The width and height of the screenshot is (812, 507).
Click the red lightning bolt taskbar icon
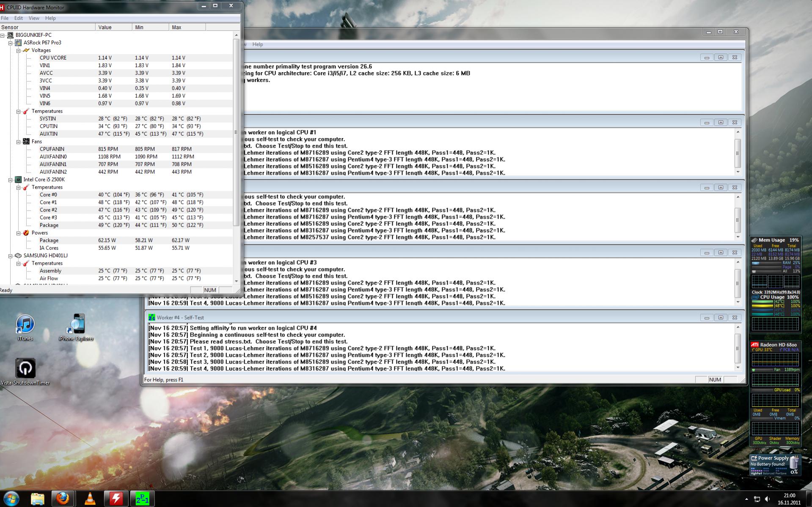click(x=116, y=499)
